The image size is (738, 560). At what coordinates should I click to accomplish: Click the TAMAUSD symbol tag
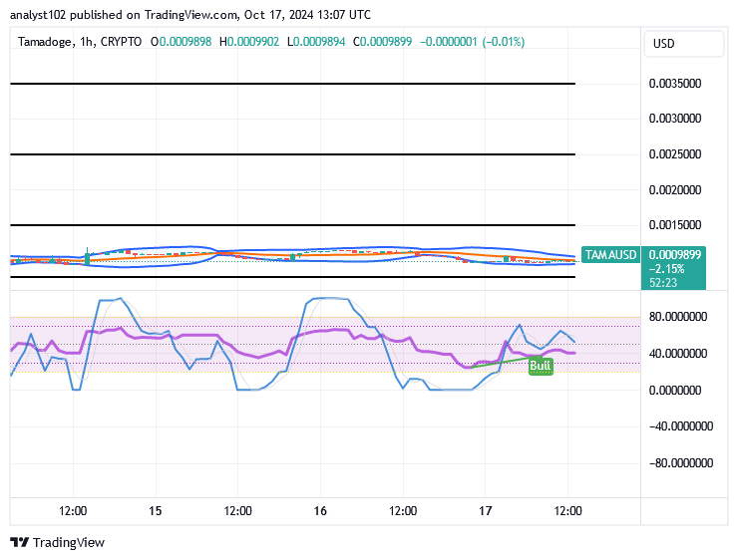coord(609,255)
